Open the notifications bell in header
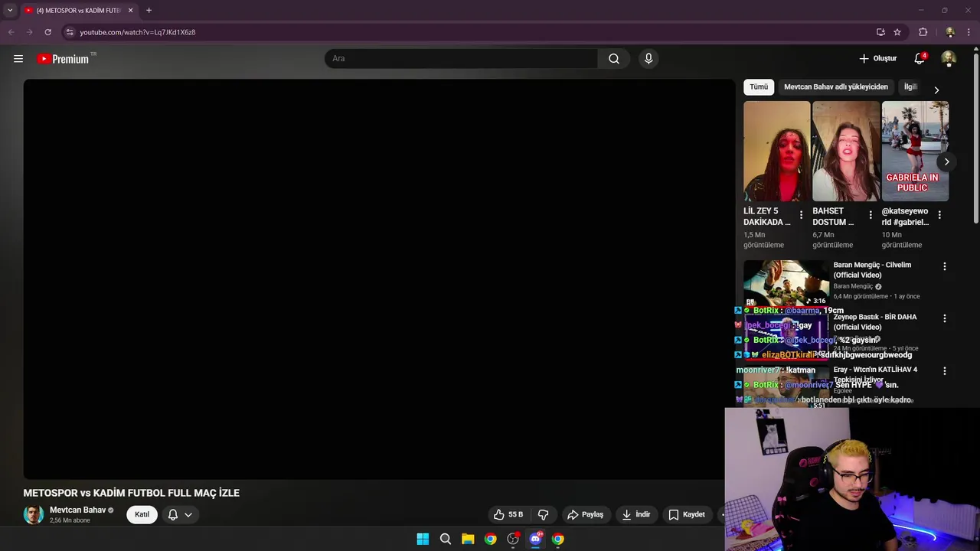 coord(920,59)
